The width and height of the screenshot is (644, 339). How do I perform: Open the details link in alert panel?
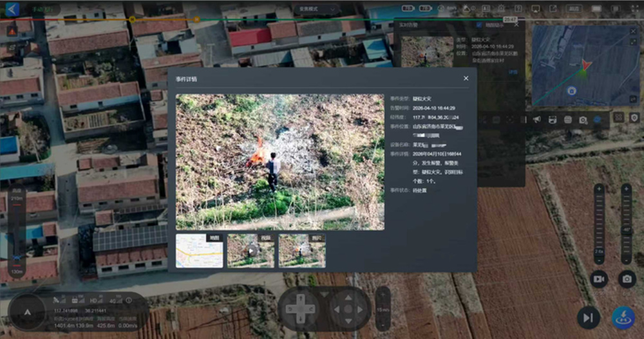point(513,72)
